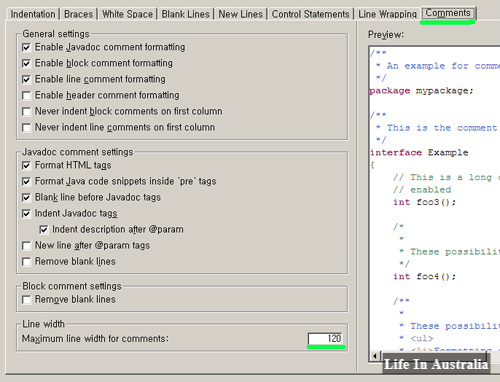Uncheck Format HTML tags

tap(26, 165)
